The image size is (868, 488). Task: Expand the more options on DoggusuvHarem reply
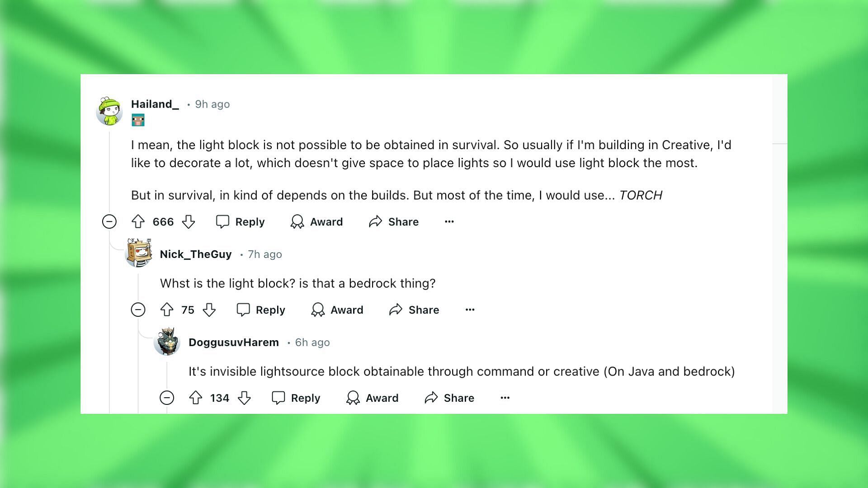tap(505, 398)
